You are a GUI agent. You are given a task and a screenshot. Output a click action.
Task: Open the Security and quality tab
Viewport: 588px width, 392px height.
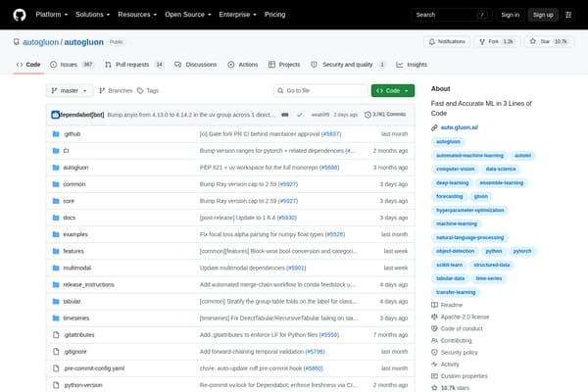click(x=348, y=65)
